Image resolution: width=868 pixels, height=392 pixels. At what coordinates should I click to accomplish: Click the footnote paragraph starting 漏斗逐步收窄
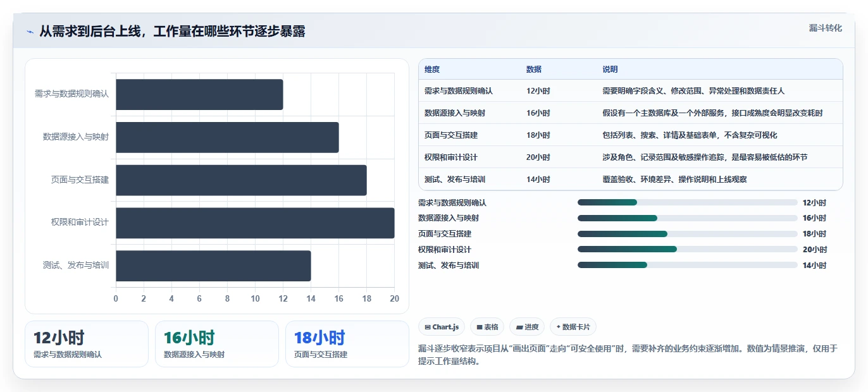628,355
